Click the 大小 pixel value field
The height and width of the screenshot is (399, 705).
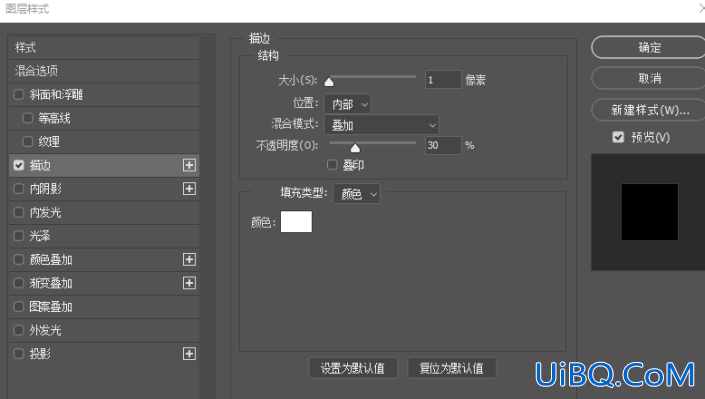click(x=443, y=80)
